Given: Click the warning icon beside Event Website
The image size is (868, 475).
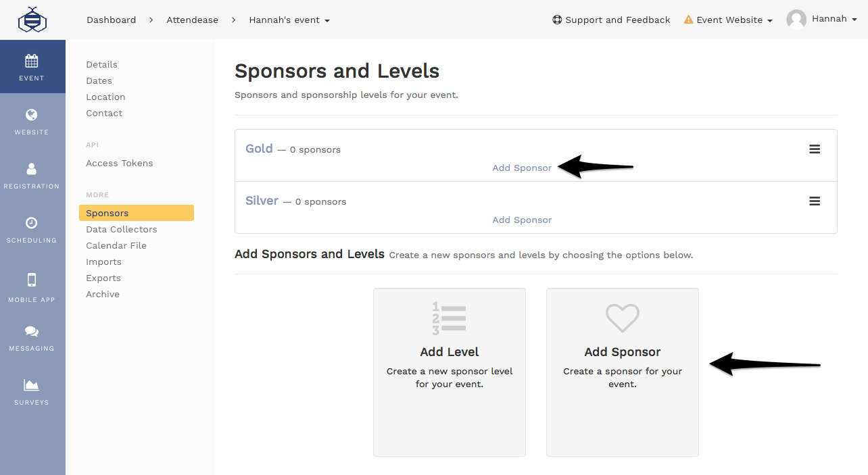Looking at the screenshot, I should pos(688,20).
